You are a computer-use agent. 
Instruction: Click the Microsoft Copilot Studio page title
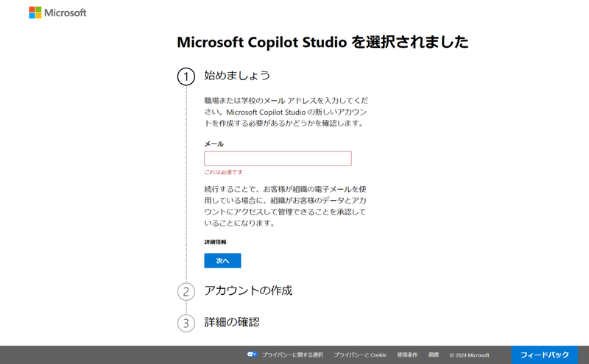[322, 42]
